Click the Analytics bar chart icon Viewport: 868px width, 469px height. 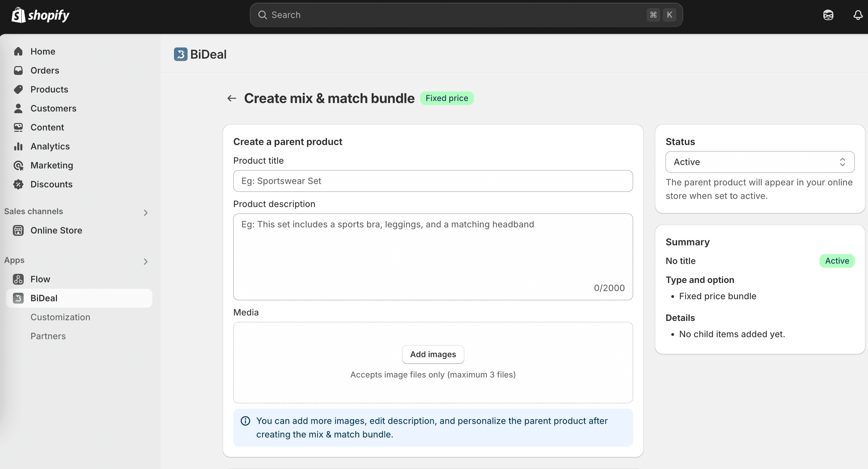coord(18,146)
